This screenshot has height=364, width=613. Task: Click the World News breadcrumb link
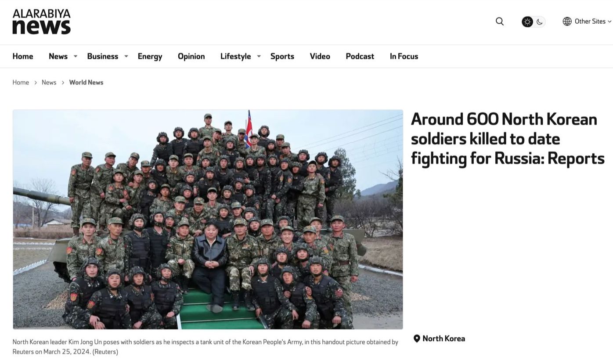pyautogui.click(x=86, y=83)
